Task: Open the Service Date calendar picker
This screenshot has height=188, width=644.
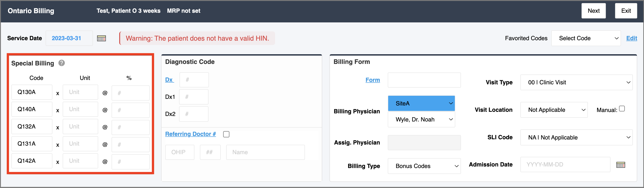Action: (101, 38)
